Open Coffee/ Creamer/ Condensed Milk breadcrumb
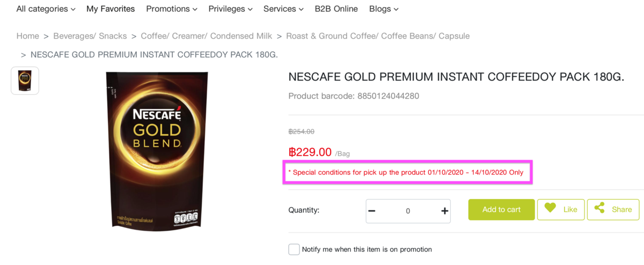This screenshot has width=644, height=265. pos(207,36)
